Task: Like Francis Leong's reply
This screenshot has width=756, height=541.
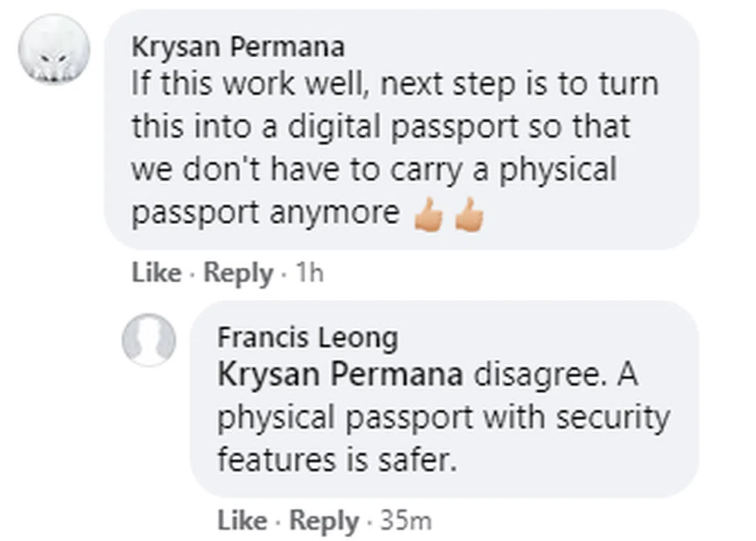Action: [242, 520]
